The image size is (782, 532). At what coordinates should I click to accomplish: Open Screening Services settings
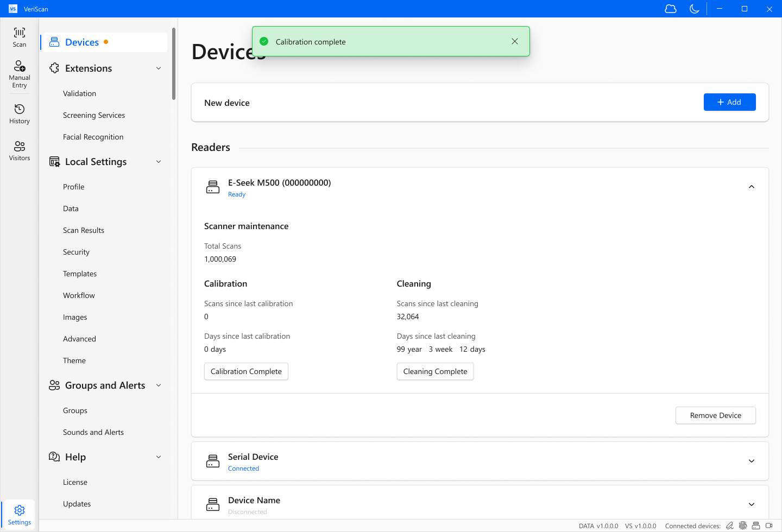94,115
